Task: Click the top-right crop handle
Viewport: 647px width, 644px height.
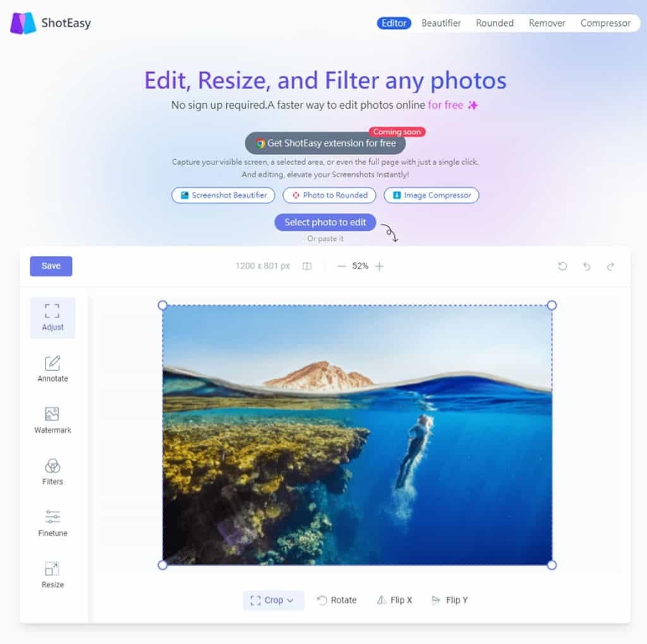Action: (552, 305)
